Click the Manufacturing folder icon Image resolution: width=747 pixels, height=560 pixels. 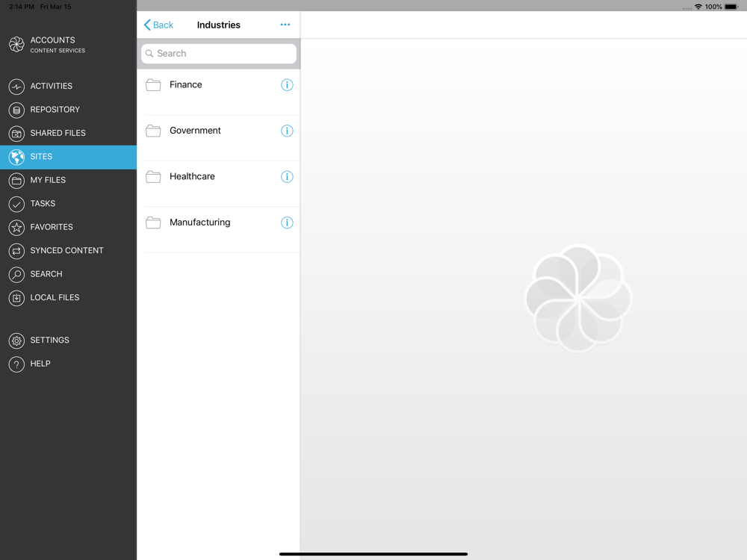coord(153,223)
